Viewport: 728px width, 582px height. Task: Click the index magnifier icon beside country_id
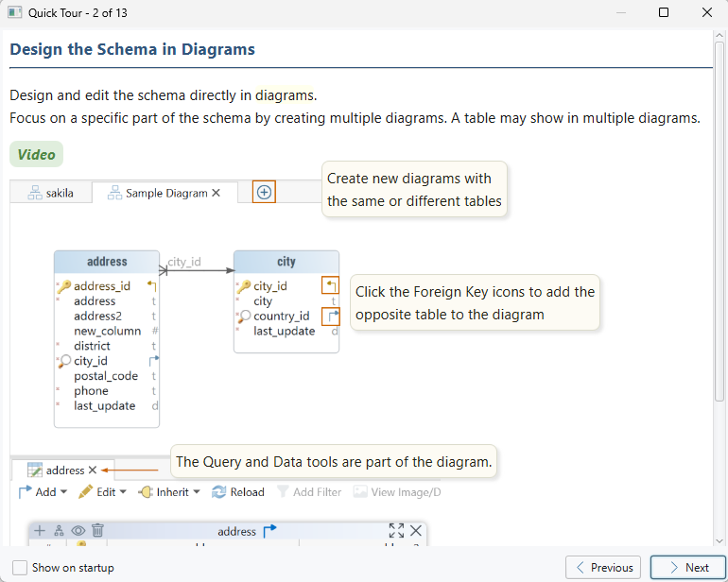[243, 317]
